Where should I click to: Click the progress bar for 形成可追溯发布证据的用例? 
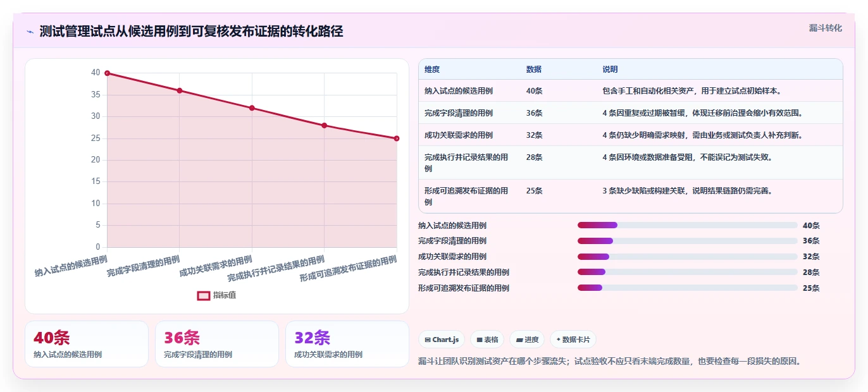688,288
